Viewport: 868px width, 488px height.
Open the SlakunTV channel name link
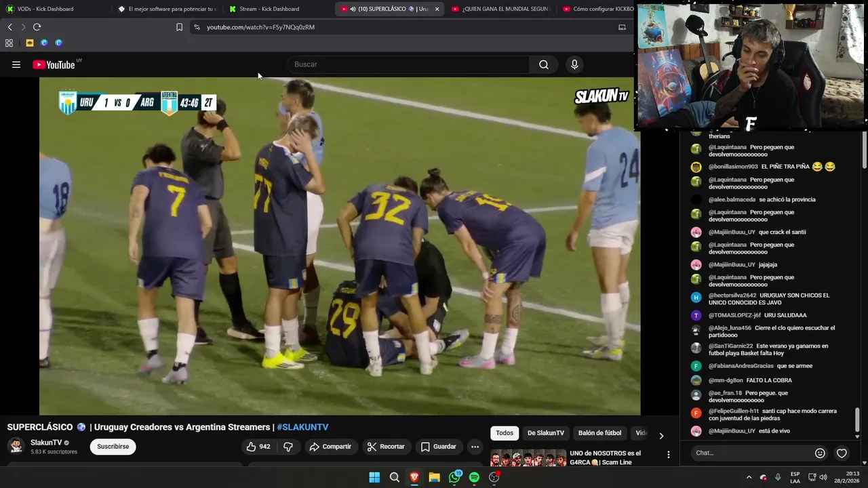pyautogui.click(x=46, y=443)
